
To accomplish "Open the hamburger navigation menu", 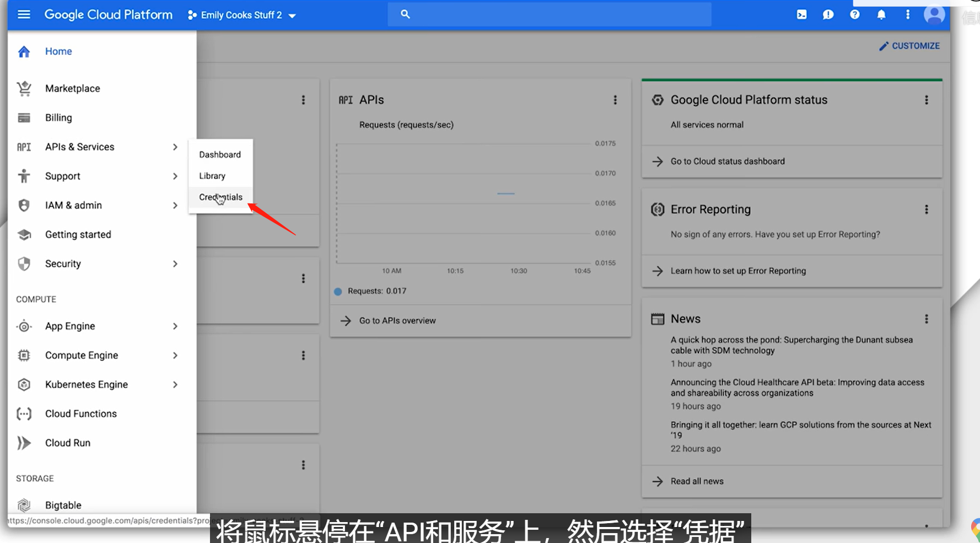I will coord(24,15).
